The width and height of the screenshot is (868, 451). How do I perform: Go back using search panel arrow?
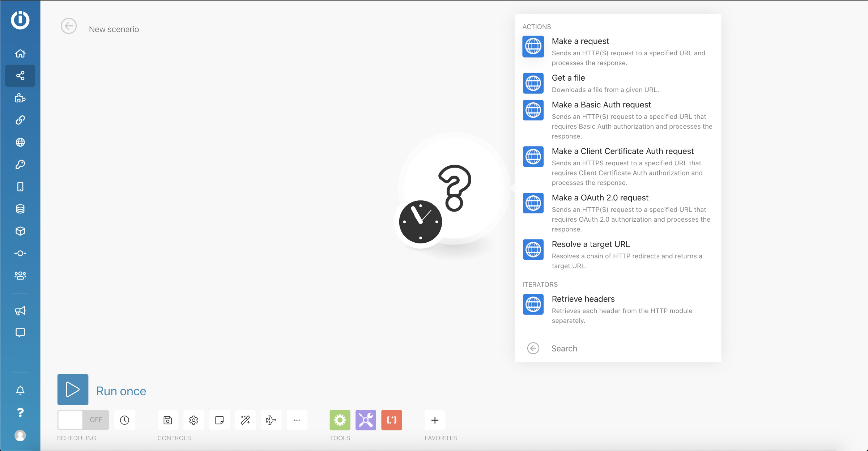pyautogui.click(x=533, y=348)
